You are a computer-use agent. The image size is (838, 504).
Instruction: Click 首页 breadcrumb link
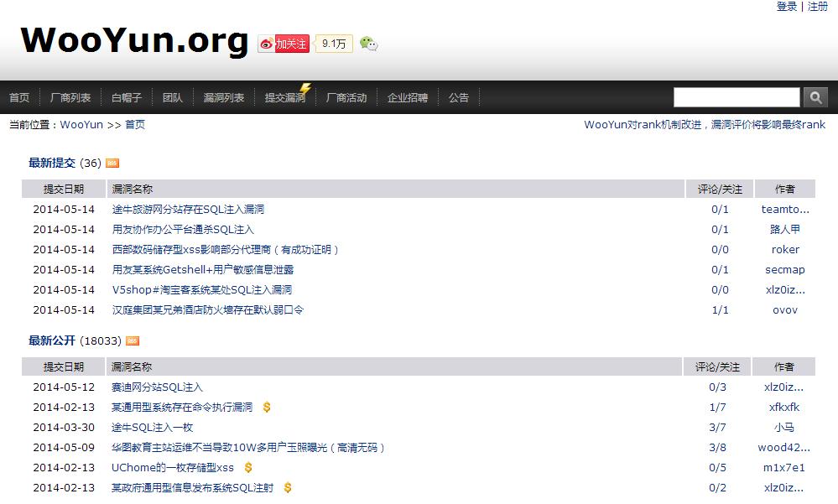click(x=135, y=124)
